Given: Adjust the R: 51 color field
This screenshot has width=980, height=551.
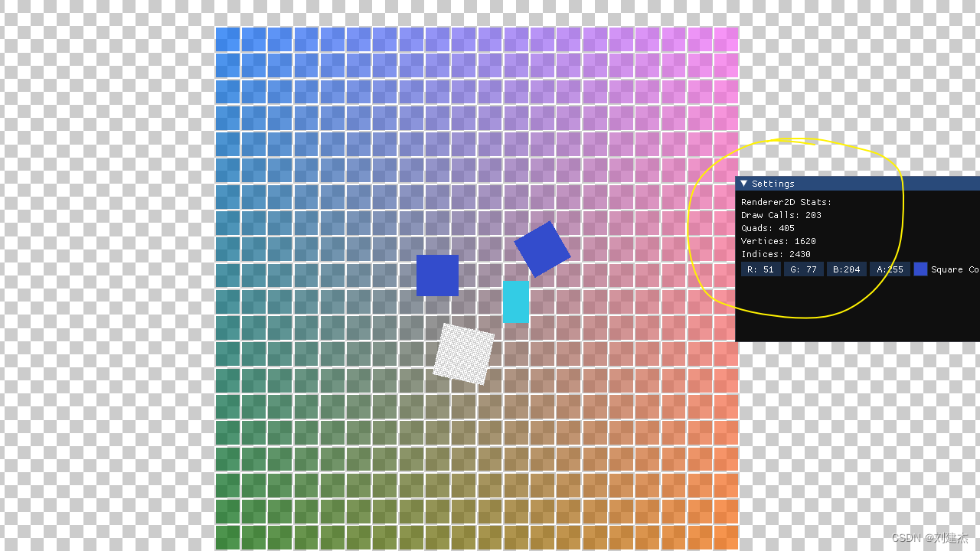Looking at the screenshot, I should 761,269.
